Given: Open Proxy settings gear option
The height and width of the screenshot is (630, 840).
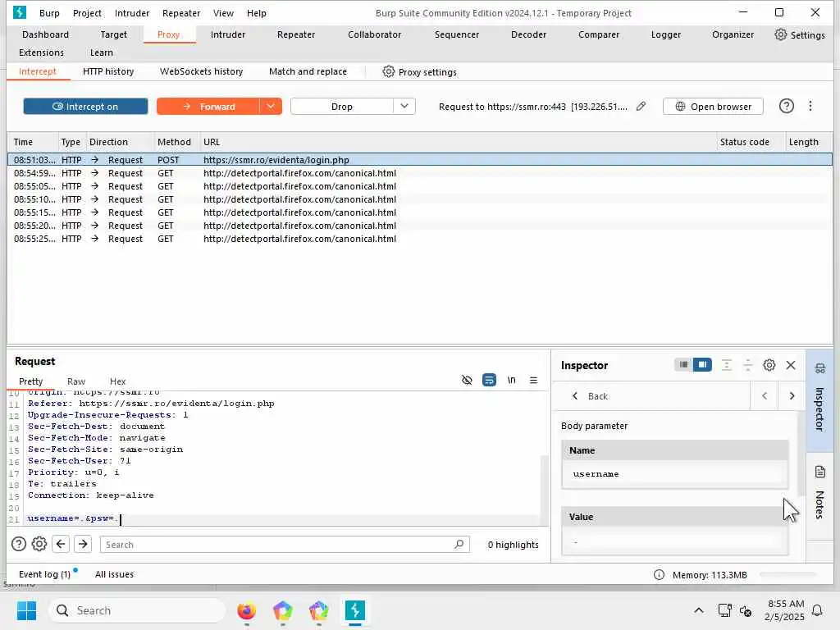Looking at the screenshot, I should pos(419,72).
